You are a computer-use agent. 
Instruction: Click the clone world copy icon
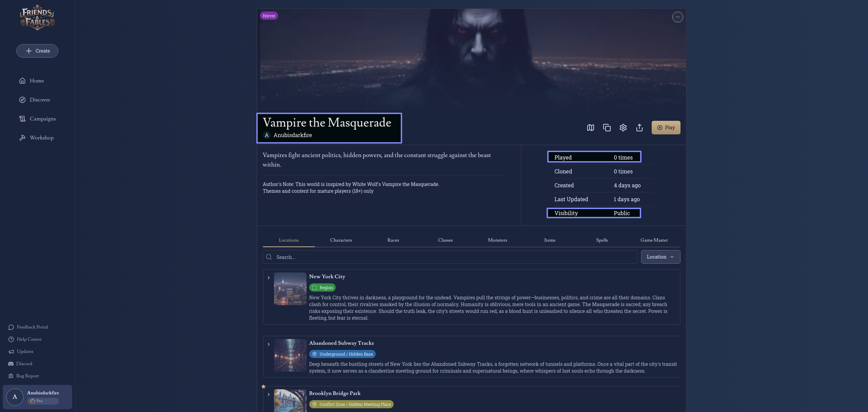point(607,128)
